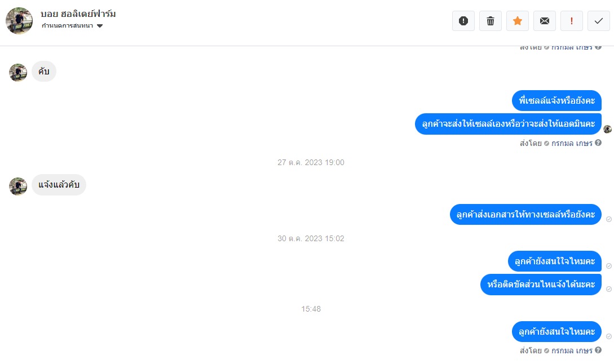614x364 pixels.
Task: Open help icon beside bottom กรกมล เกษร
Action: click(x=598, y=350)
